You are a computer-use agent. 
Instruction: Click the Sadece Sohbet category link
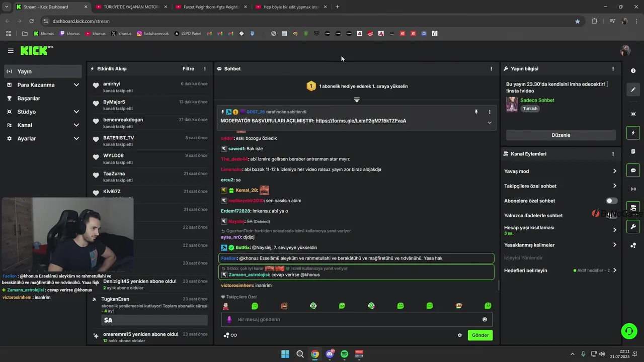click(537, 100)
